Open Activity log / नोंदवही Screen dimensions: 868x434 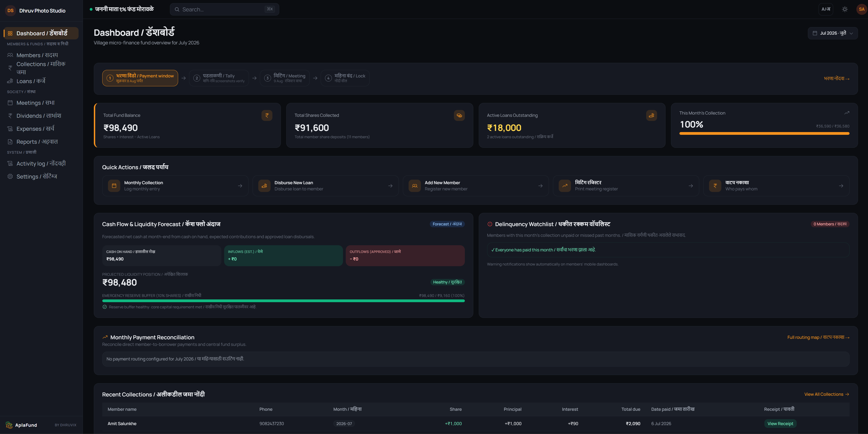point(41,163)
